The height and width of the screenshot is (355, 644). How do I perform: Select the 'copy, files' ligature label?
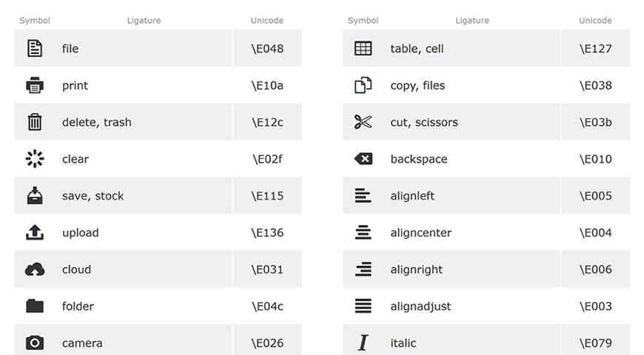click(x=417, y=86)
